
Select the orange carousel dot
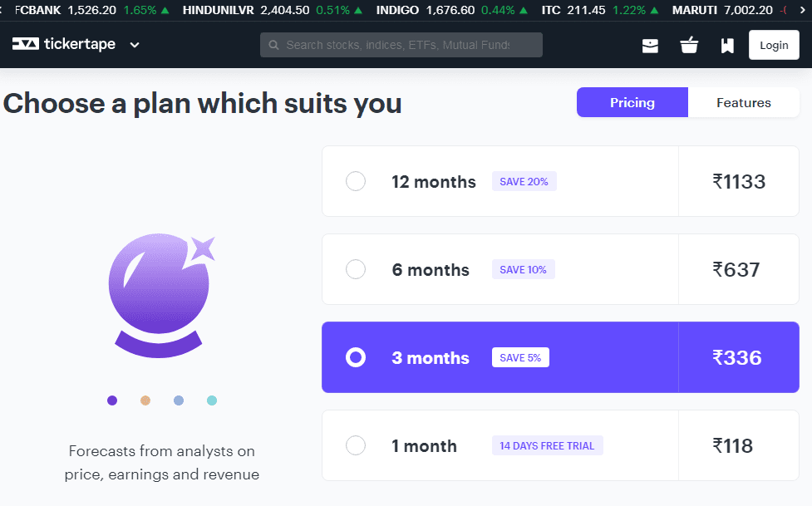point(145,400)
